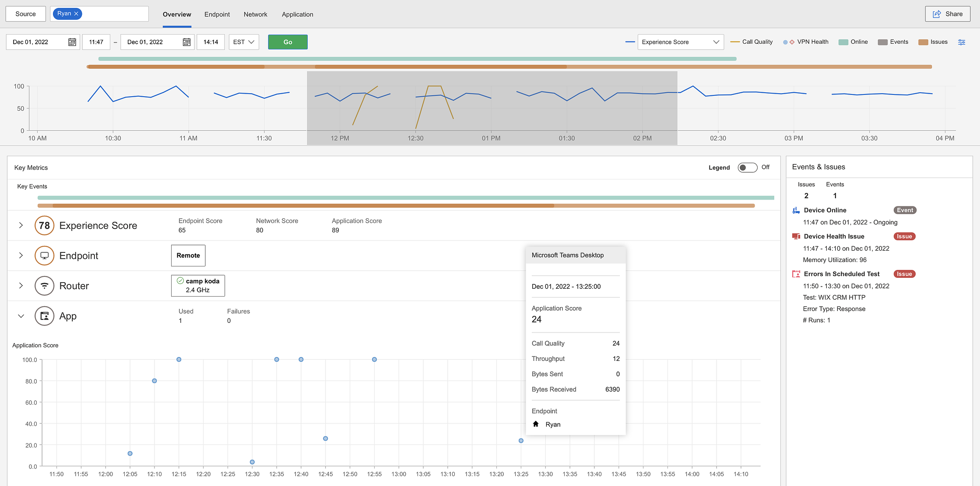Switch to the Overview tab

[177, 14]
